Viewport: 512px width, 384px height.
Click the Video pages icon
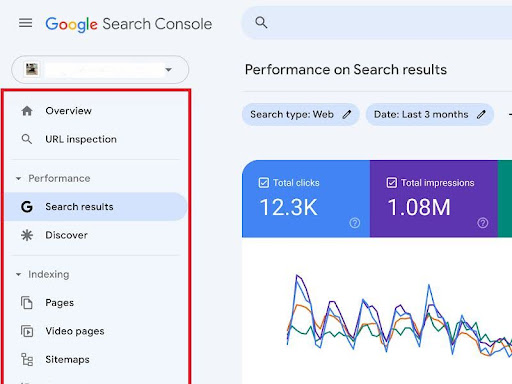(x=27, y=331)
